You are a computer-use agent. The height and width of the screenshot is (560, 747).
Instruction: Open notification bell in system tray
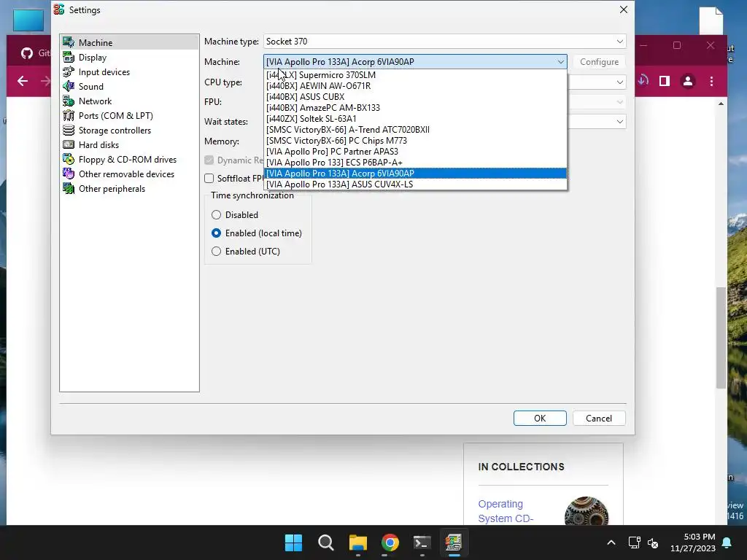(727, 542)
